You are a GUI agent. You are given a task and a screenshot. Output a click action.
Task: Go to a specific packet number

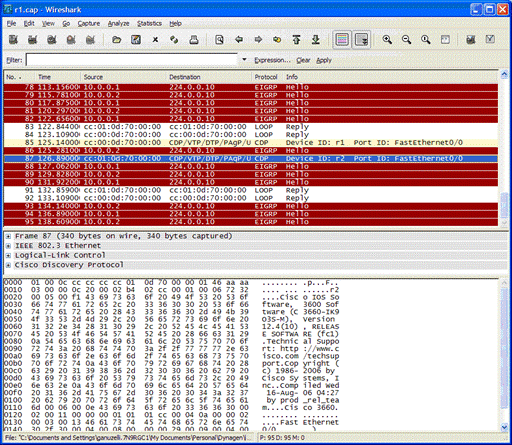277,40
